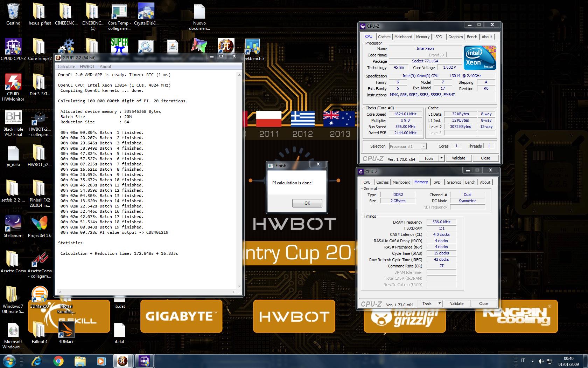Switch to Mainboard tab in upper CPU-Z
The image size is (588, 368).
coord(403,37)
